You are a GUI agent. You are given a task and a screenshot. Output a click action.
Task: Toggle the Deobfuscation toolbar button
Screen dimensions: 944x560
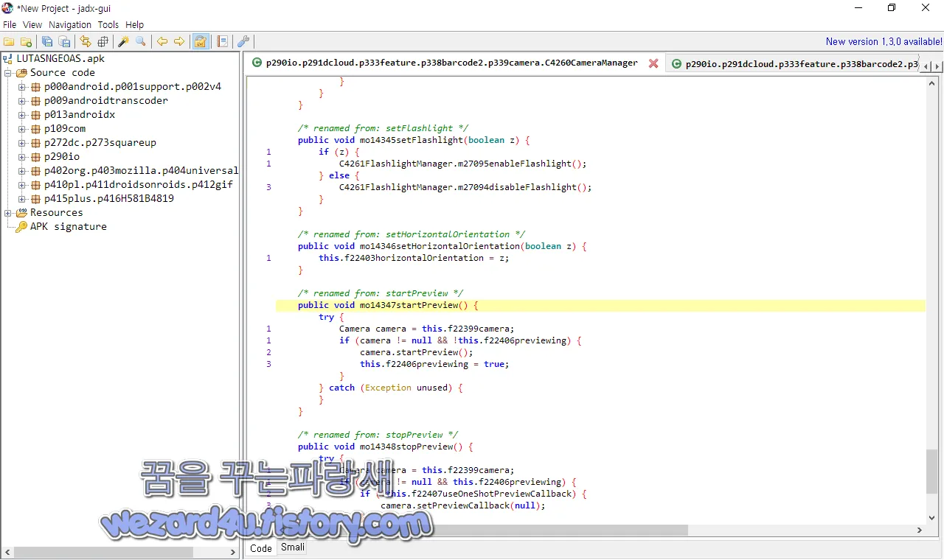200,42
